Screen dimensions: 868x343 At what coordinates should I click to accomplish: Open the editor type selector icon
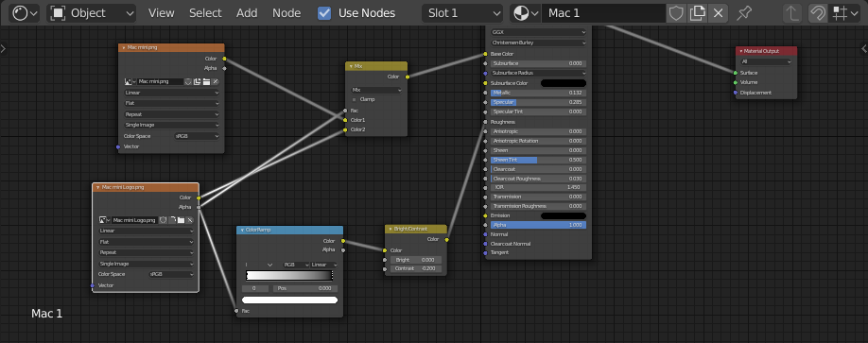pos(25,12)
